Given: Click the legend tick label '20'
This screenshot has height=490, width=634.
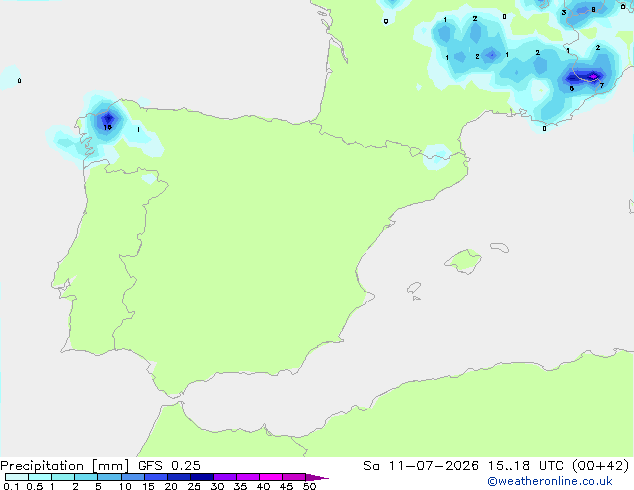Looking at the screenshot, I should click(171, 486).
